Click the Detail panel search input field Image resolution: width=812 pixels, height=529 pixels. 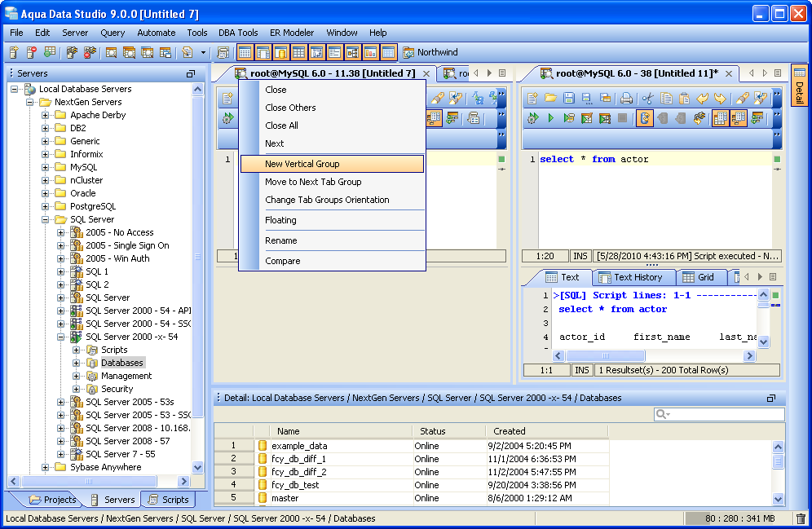pos(719,414)
